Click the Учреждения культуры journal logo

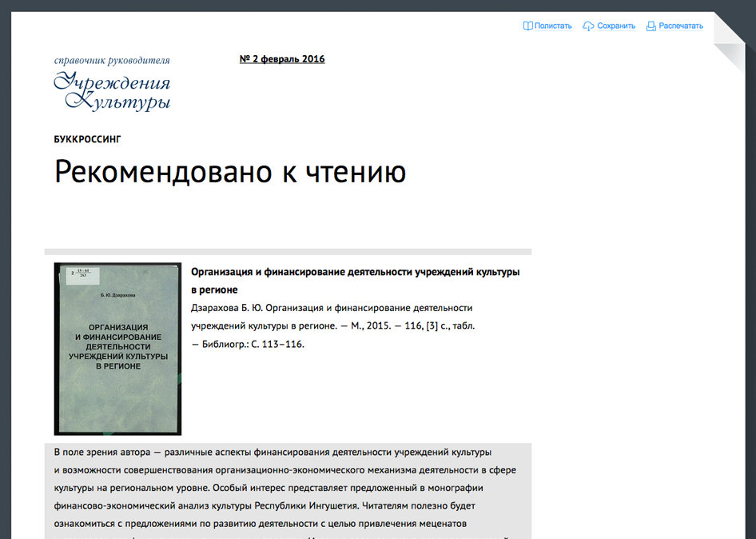pyautogui.click(x=112, y=90)
